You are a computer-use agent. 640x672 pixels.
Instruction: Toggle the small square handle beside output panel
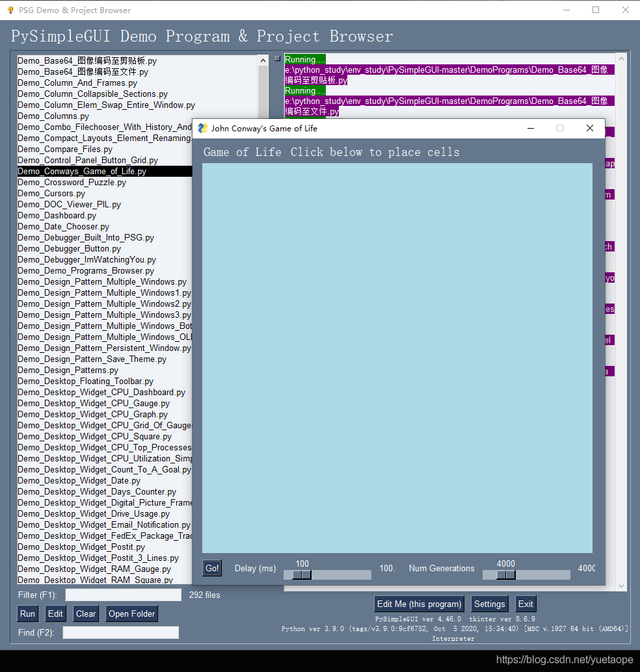point(278,58)
